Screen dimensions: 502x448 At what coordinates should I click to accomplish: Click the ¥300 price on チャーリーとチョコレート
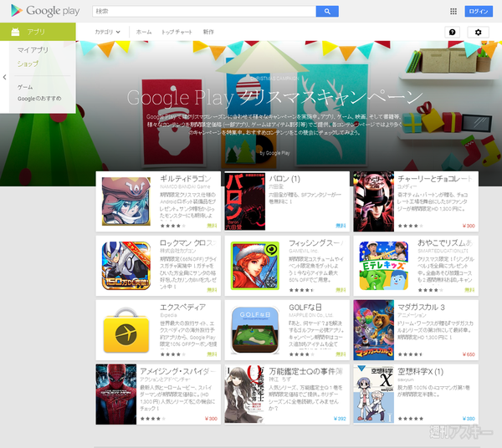click(469, 226)
